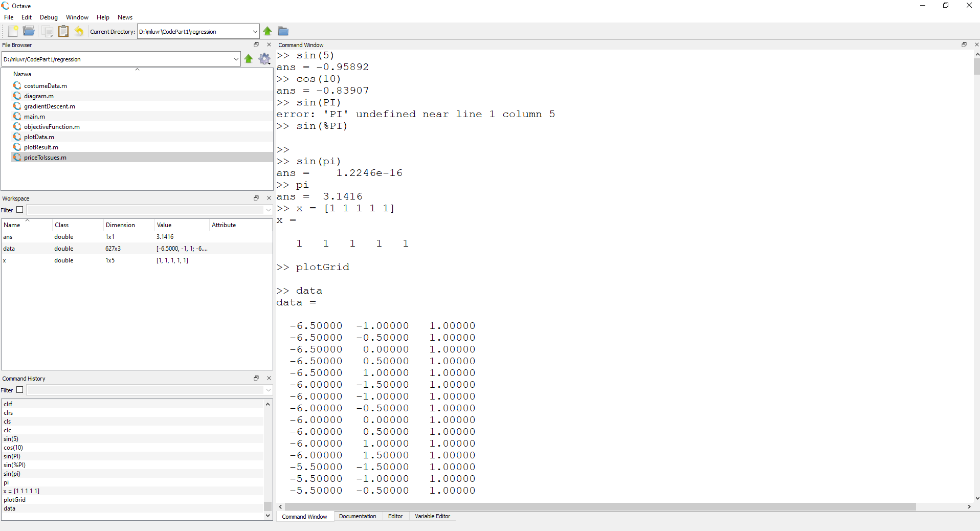Enable the Workspace filter checkbox
980x531 pixels.
pos(20,210)
